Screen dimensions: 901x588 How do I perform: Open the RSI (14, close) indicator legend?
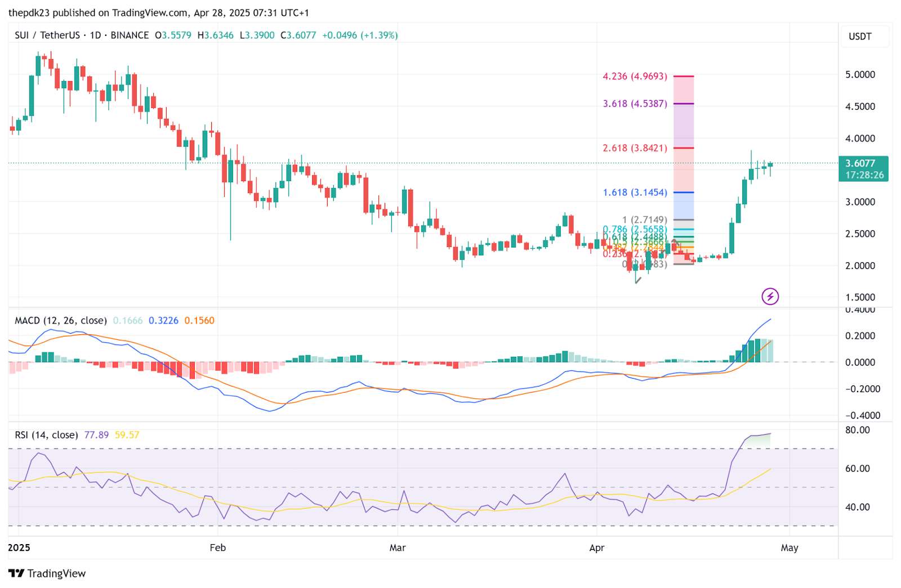coord(46,434)
